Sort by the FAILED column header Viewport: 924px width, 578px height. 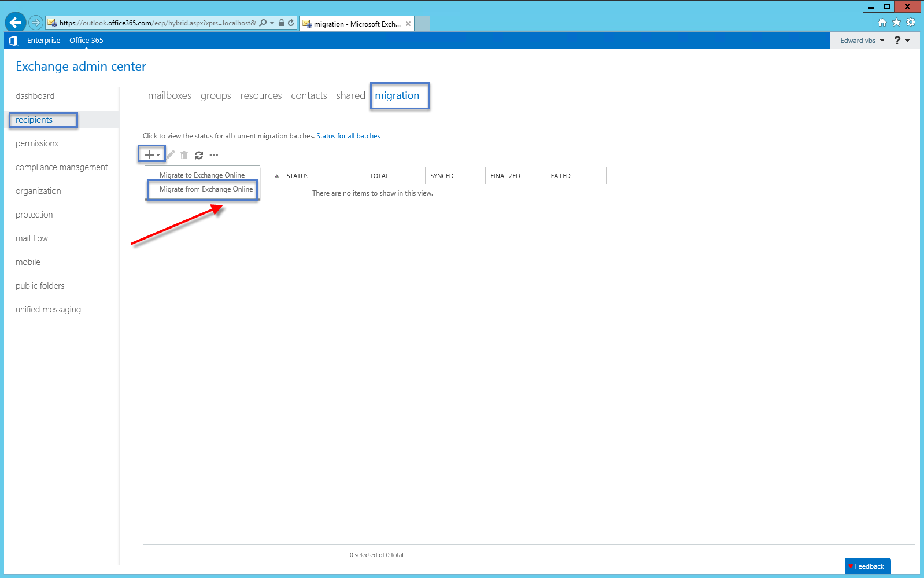[x=576, y=176]
